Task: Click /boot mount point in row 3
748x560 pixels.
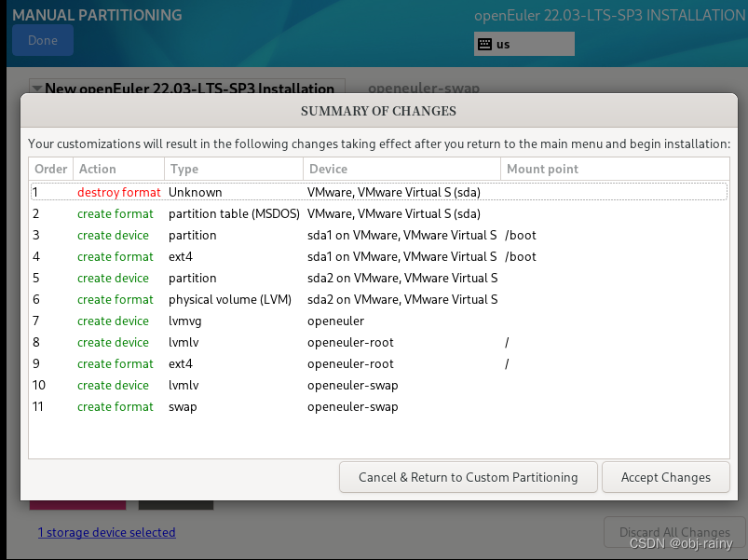Action: point(521,235)
